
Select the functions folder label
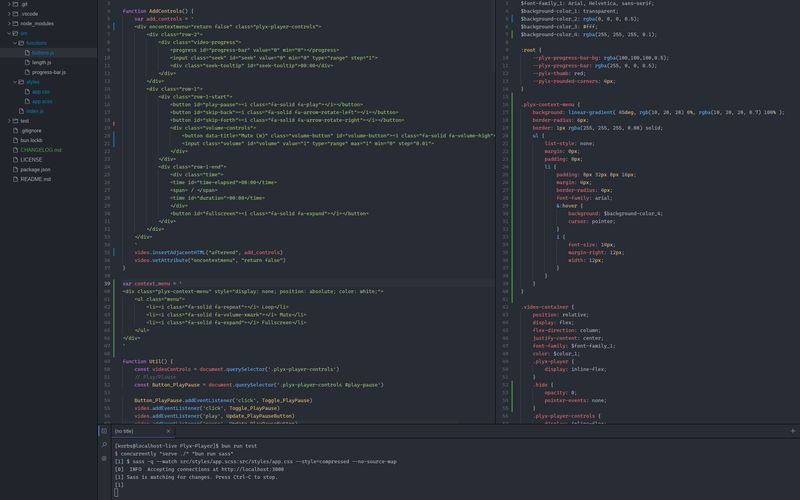36,43
